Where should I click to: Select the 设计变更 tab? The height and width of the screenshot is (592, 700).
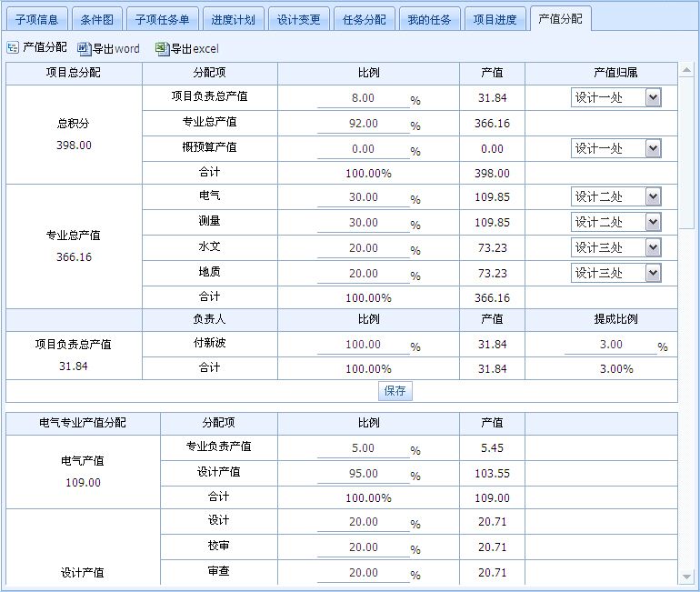pos(299,19)
